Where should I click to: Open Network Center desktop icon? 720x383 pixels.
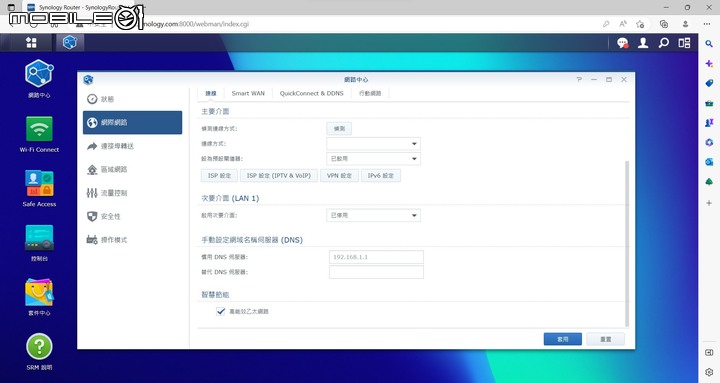tap(39, 79)
